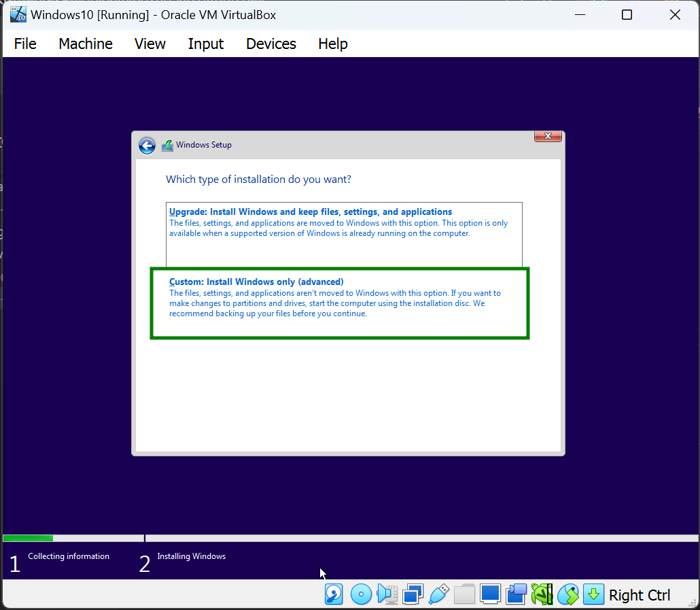Image resolution: width=700 pixels, height=610 pixels.
Task: Open the Input menu
Action: 206,44
